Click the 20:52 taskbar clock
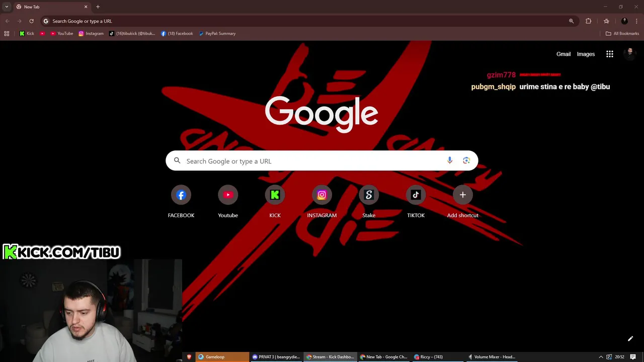 pos(619,357)
